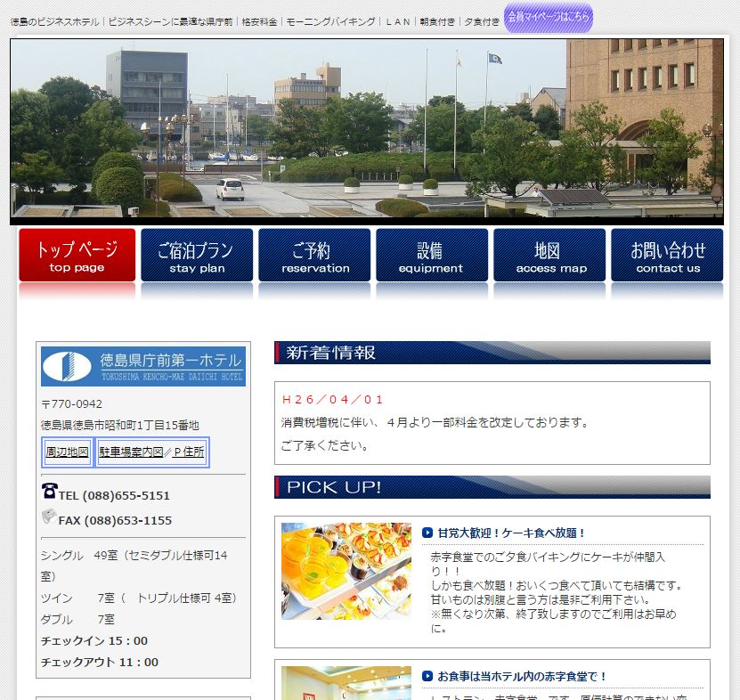Click the fax machine icon beside FAX number
The width and height of the screenshot is (740, 700).
point(49,517)
